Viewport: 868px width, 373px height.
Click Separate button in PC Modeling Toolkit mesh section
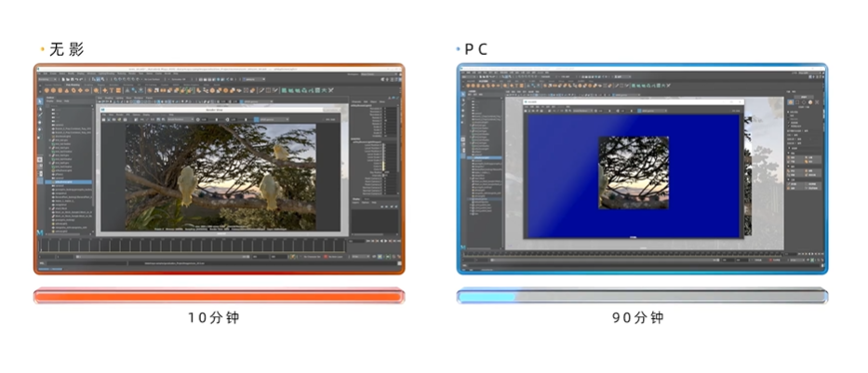tap(811, 158)
